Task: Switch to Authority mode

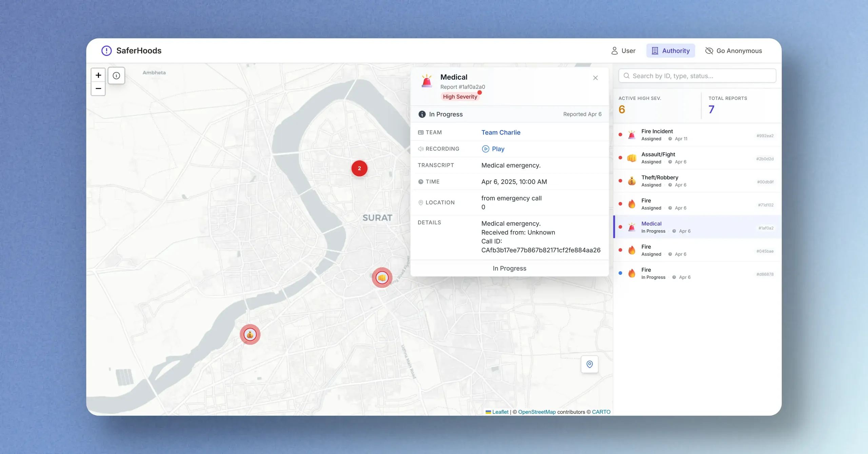Action: 670,51
